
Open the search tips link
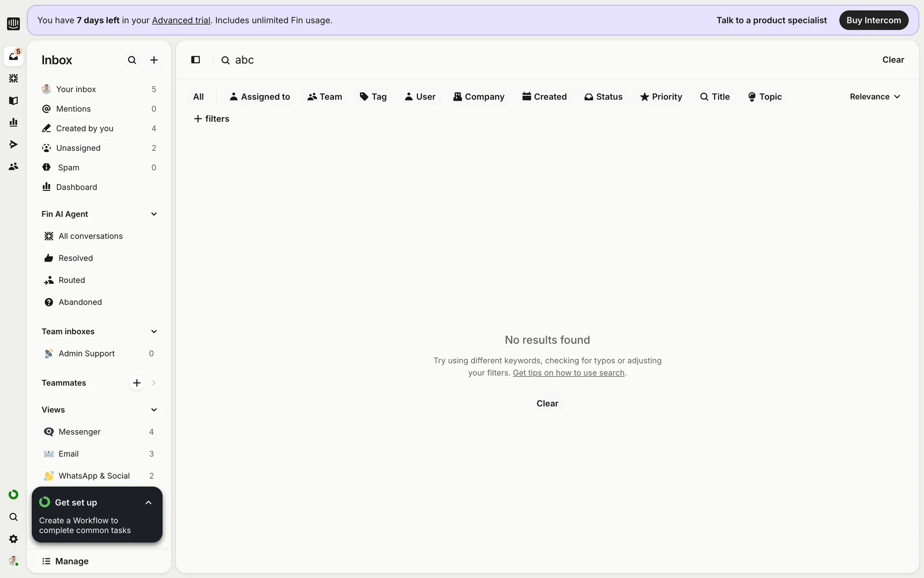pyautogui.click(x=568, y=373)
